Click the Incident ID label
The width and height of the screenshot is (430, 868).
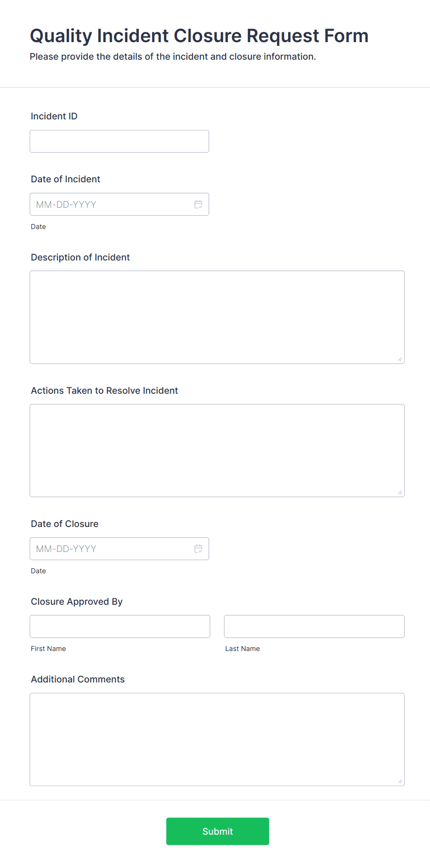point(54,116)
